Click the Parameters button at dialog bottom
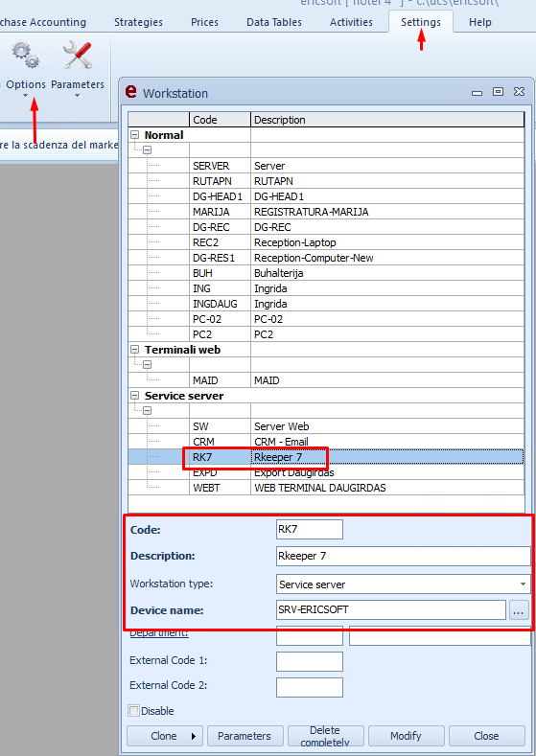The image size is (536, 756). tap(245, 736)
